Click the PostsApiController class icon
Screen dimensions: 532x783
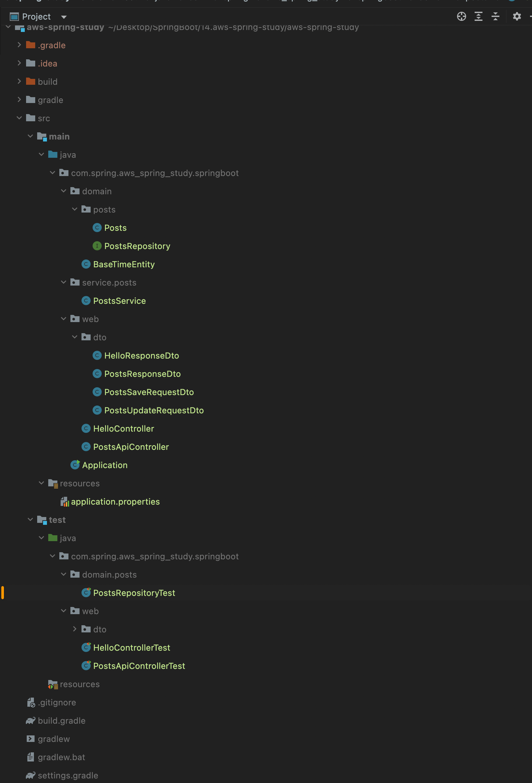[86, 447]
